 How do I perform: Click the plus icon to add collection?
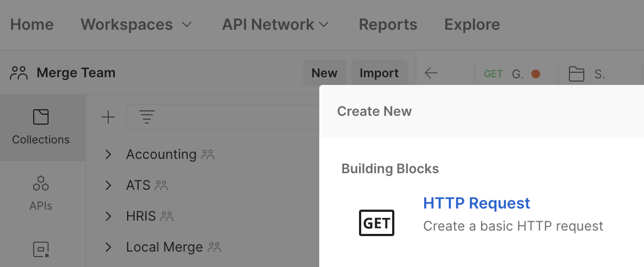click(108, 117)
